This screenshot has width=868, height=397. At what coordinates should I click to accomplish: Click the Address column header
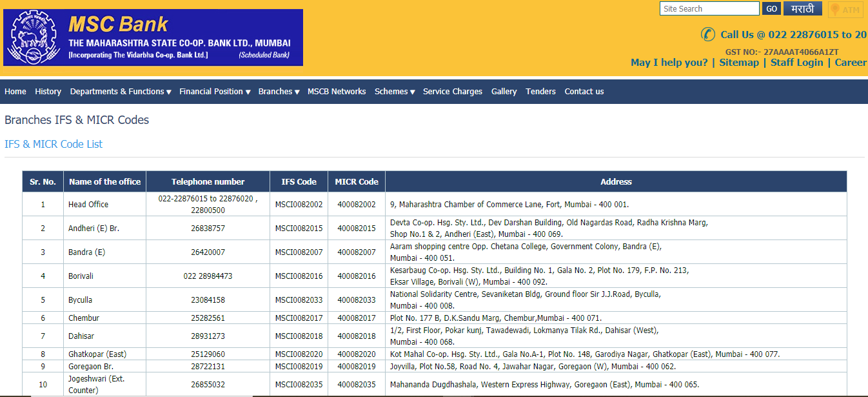pos(616,181)
